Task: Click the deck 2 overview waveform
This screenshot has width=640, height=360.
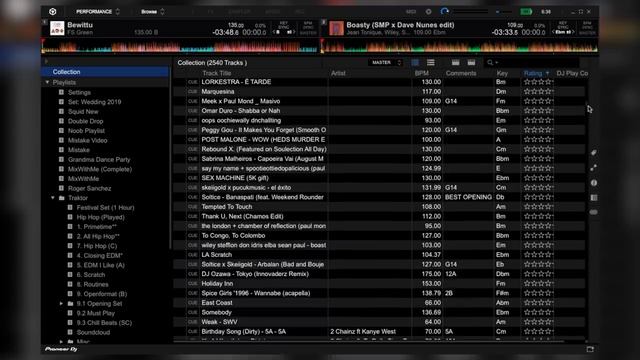Action: coord(460,46)
